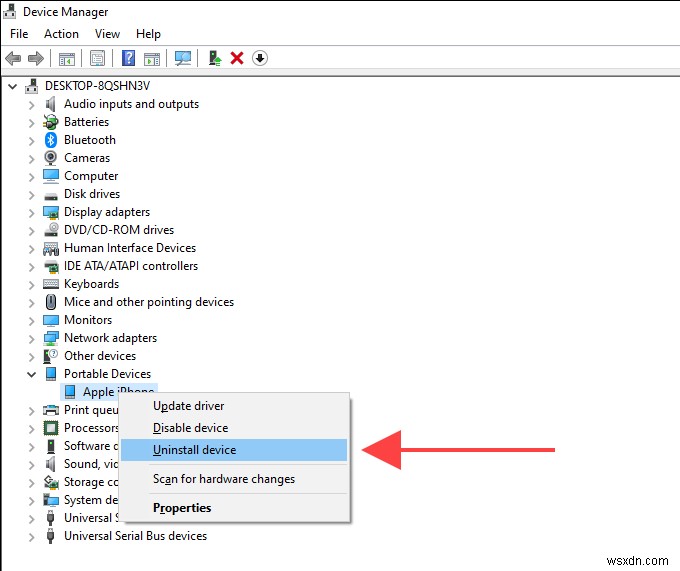Click Scan for hardware changes monitor icon
680x571 pixels.
[x=183, y=58]
